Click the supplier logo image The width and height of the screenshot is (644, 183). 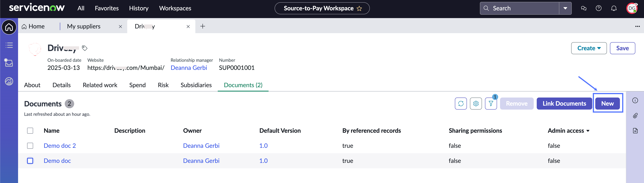click(34, 49)
